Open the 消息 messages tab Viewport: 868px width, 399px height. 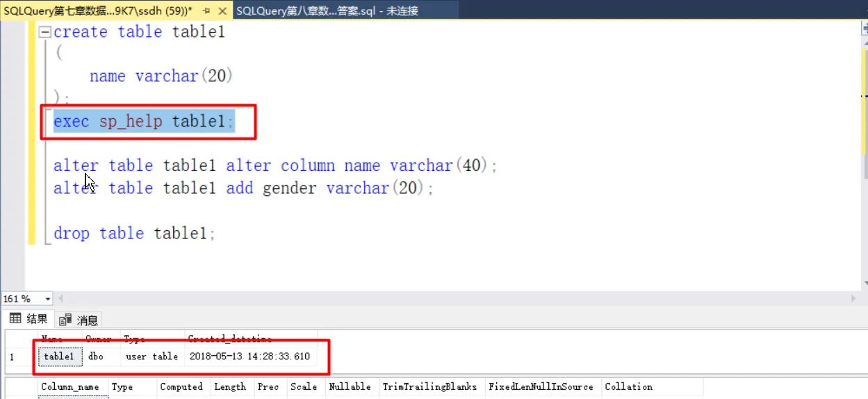click(79, 320)
